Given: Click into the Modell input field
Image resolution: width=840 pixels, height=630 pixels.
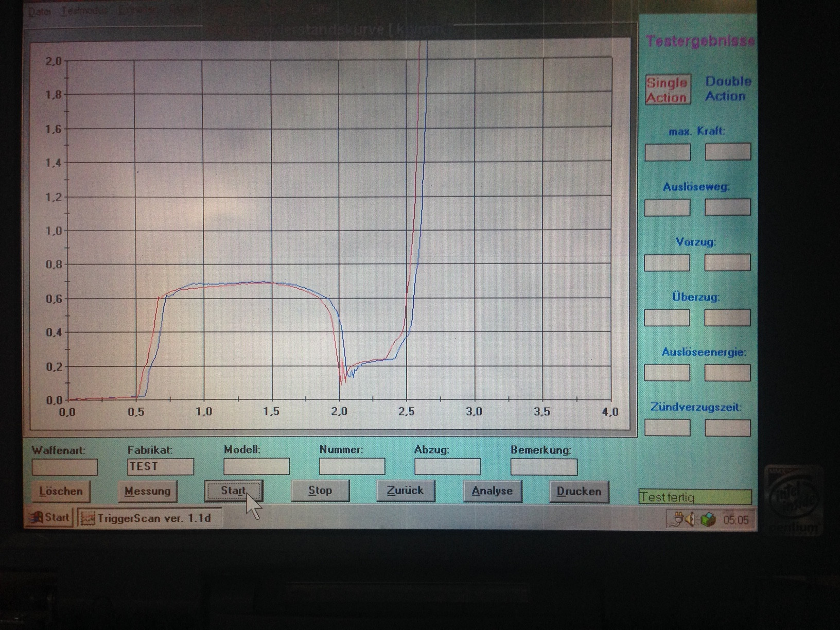Looking at the screenshot, I should click(256, 467).
